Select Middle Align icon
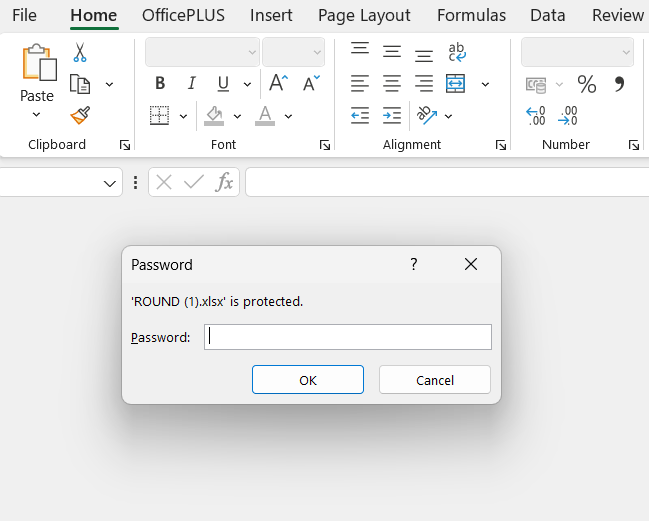649x521 pixels. point(392,51)
